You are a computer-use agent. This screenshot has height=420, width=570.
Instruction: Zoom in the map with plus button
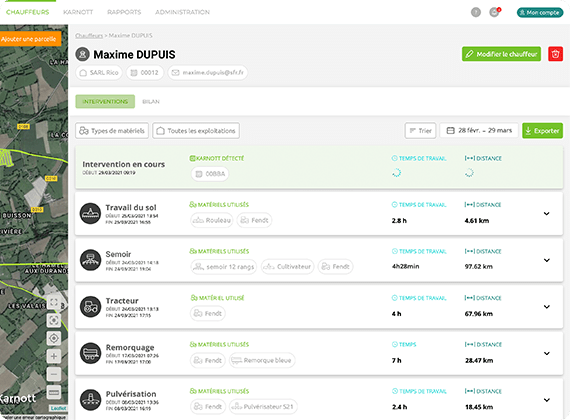(54, 356)
